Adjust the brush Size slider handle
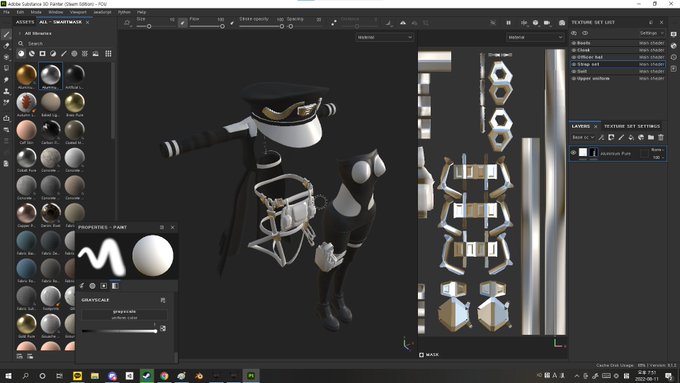This screenshot has height=383, width=680. click(149, 26)
